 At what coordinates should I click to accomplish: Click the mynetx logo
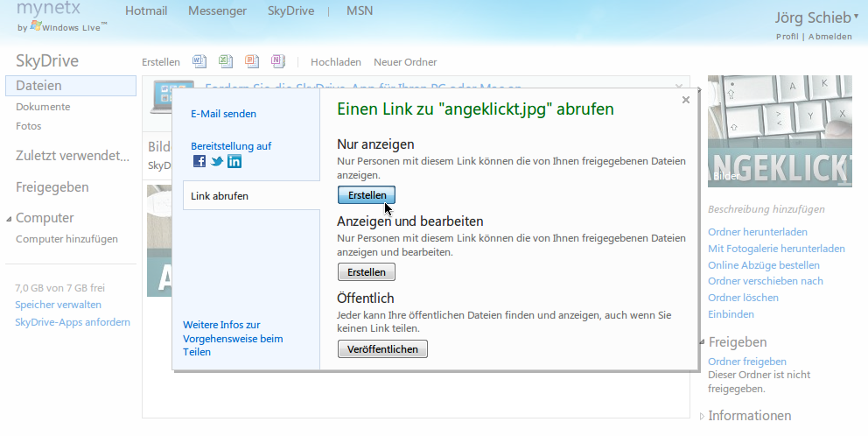pos(49,8)
